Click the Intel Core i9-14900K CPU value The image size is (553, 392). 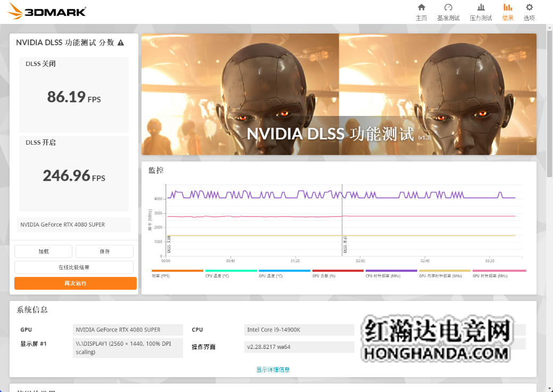coord(299,330)
